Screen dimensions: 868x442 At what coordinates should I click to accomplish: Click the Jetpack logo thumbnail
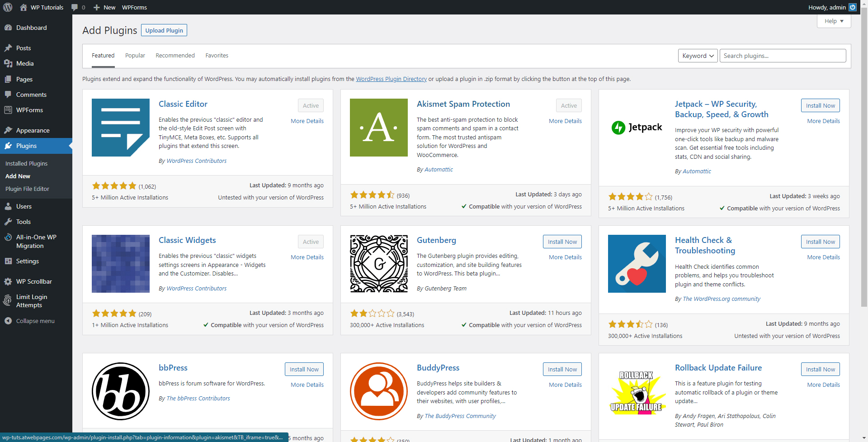coord(637,128)
